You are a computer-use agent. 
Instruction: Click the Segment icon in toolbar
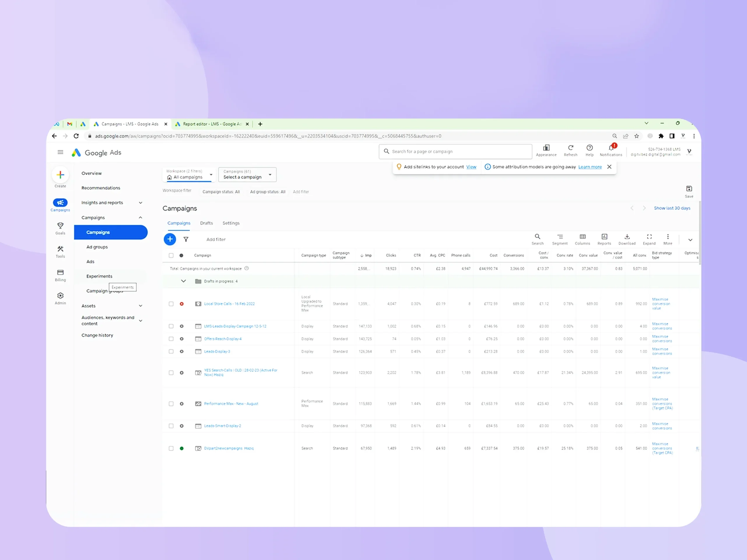point(560,237)
